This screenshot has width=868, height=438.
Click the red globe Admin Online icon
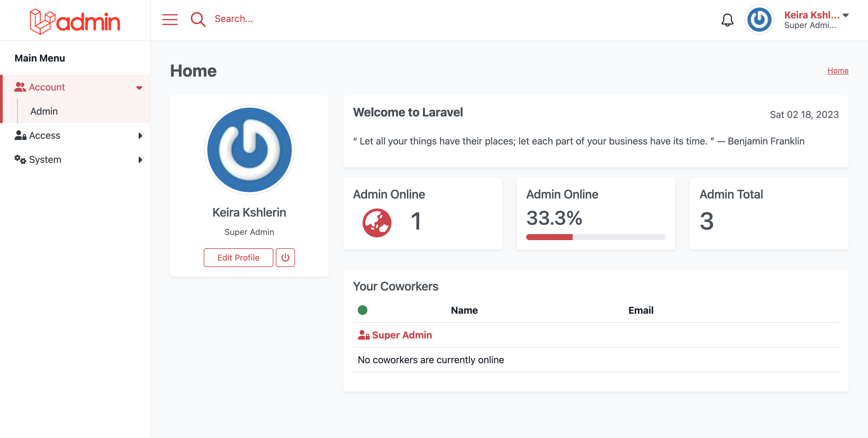(377, 223)
